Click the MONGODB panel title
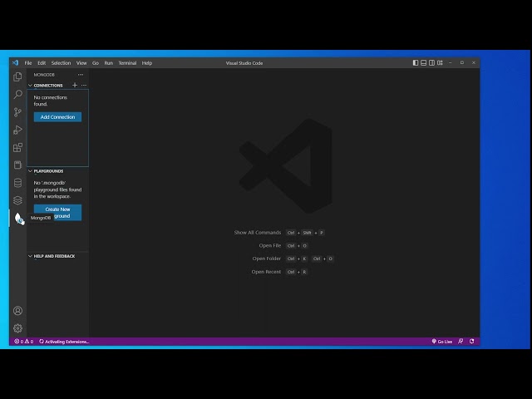The image size is (532, 399). point(44,75)
